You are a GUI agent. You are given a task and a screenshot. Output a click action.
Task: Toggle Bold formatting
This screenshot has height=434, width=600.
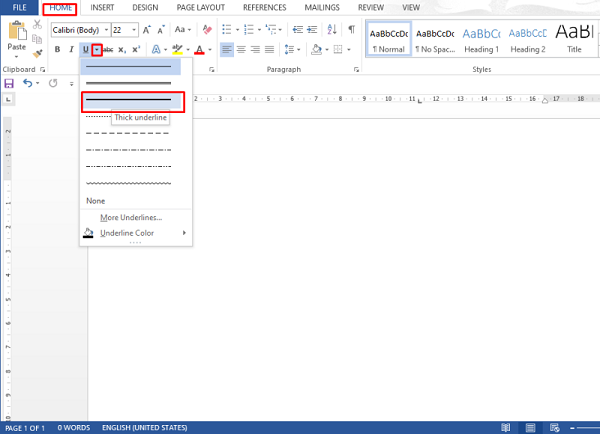(x=58, y=49)
